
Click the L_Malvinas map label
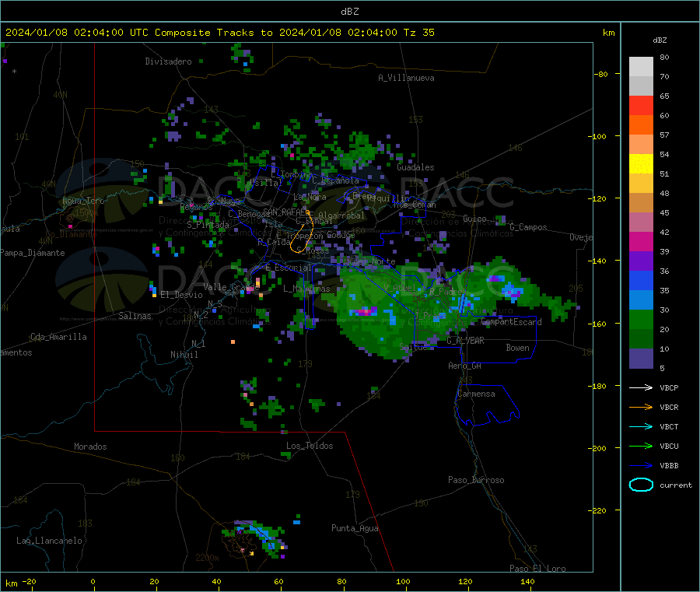point(306,289)
